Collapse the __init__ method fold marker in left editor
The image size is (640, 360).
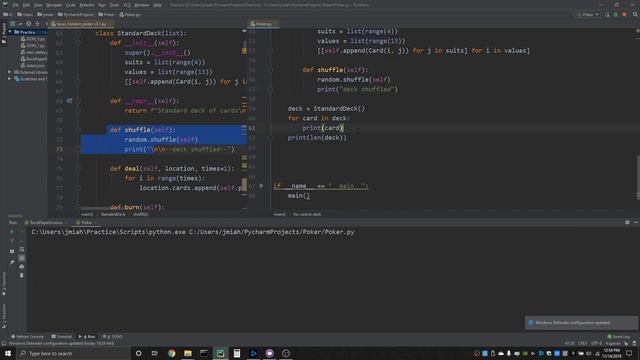coord(78,43)
